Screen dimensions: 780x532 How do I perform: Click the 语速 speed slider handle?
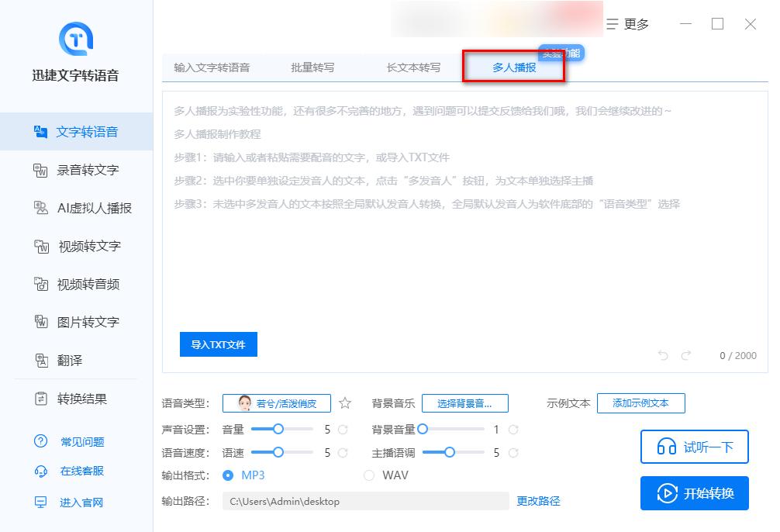tap(278, 452)
